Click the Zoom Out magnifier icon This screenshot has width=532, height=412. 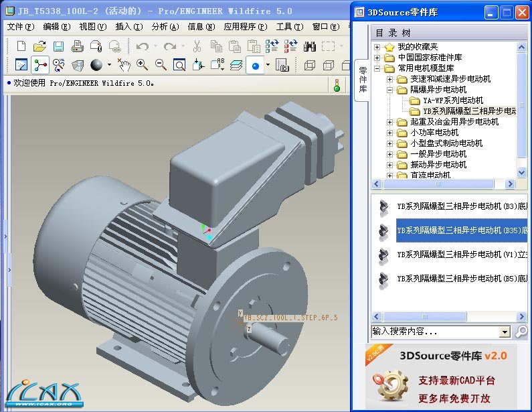pos(161,65)
